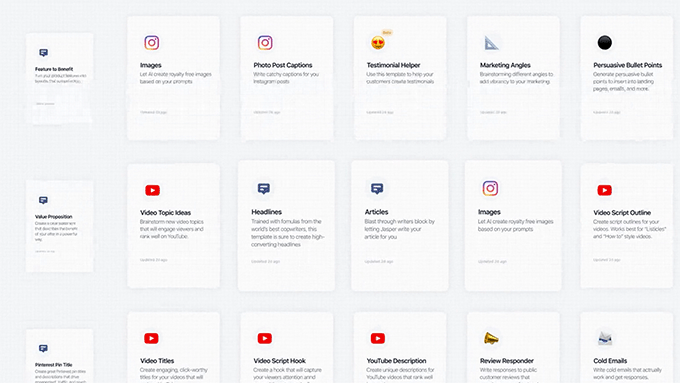The height and width of the screenshot is (383, 680).
Task: Click 'Create engaging, click-worthy titles' description
Action: [x=173, y=374]
